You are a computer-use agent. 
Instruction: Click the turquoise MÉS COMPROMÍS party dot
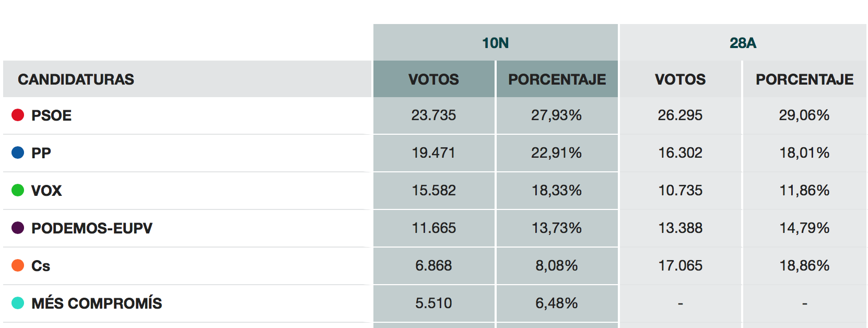[x=18, y=303]
